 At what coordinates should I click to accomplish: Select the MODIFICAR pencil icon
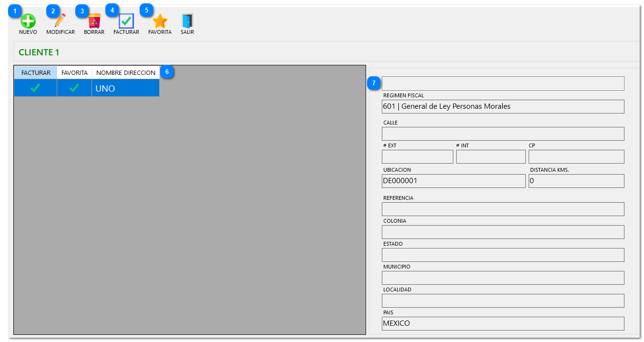pos(60,21)
